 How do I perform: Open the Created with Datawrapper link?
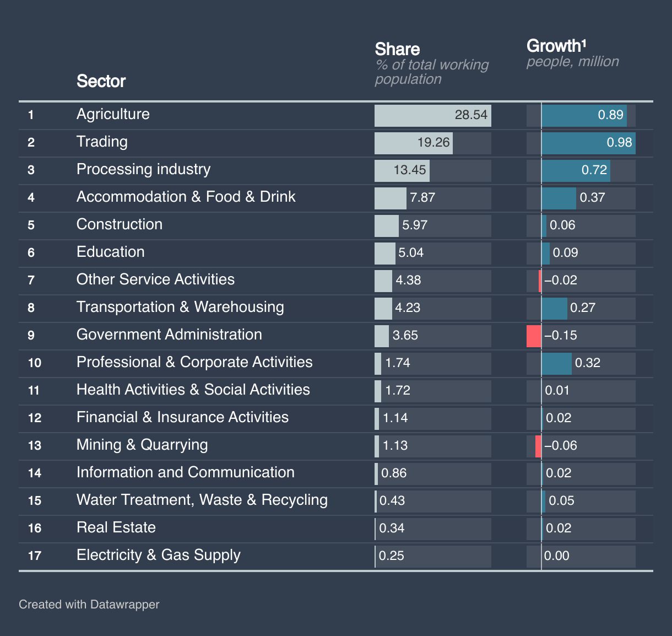[x=89, y=605]
